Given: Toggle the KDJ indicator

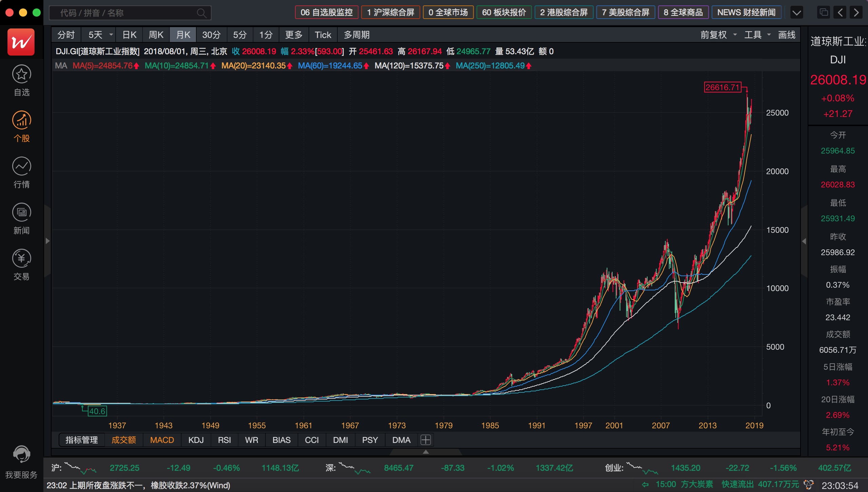Looking at the screenshot, I should 196,440.
